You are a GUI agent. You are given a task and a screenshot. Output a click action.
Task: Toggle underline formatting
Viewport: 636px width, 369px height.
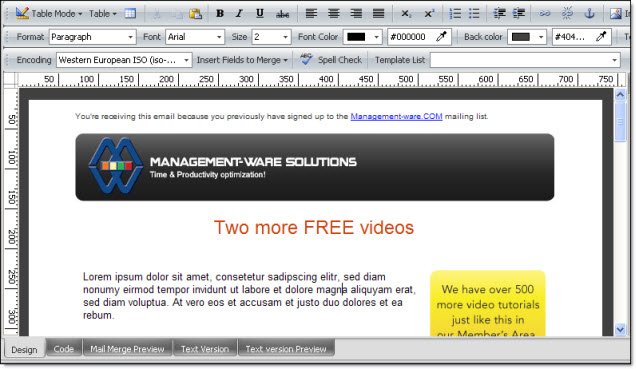coord(260,13)
